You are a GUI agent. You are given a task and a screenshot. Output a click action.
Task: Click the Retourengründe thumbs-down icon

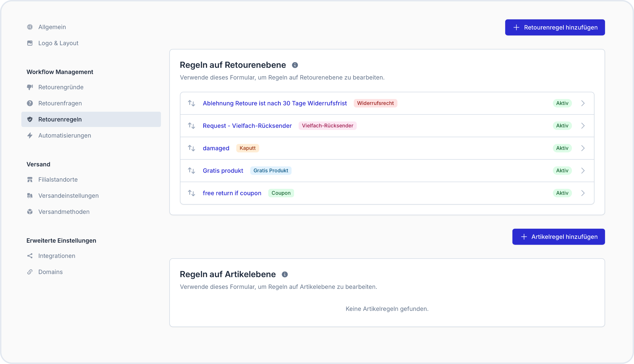click(x=30, y=87)
